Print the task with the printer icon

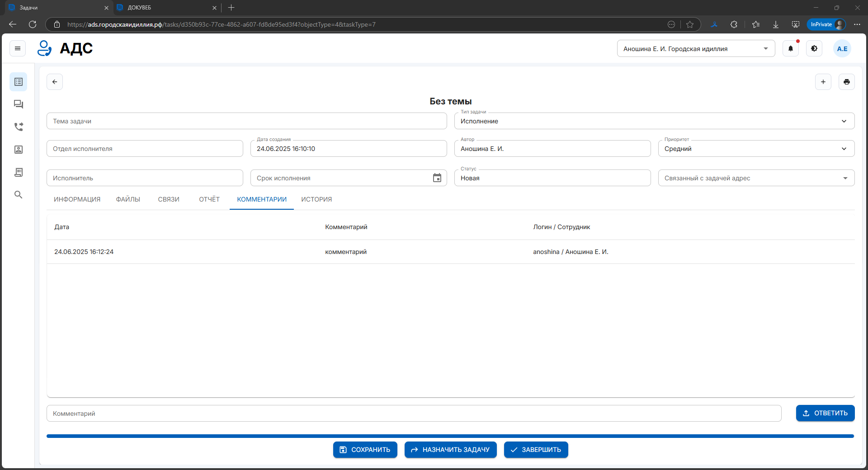(x=847, y=82)
